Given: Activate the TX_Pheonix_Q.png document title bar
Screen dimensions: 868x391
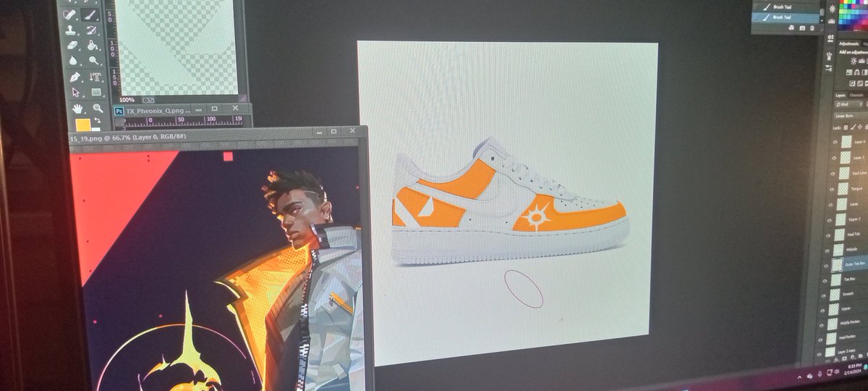Looking at the screenshot, I should (x=180, y=110).
